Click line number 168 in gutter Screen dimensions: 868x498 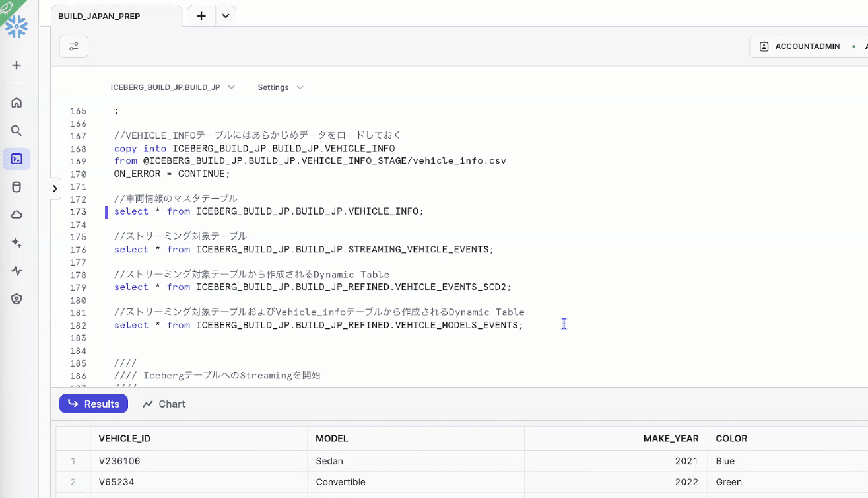79,149
